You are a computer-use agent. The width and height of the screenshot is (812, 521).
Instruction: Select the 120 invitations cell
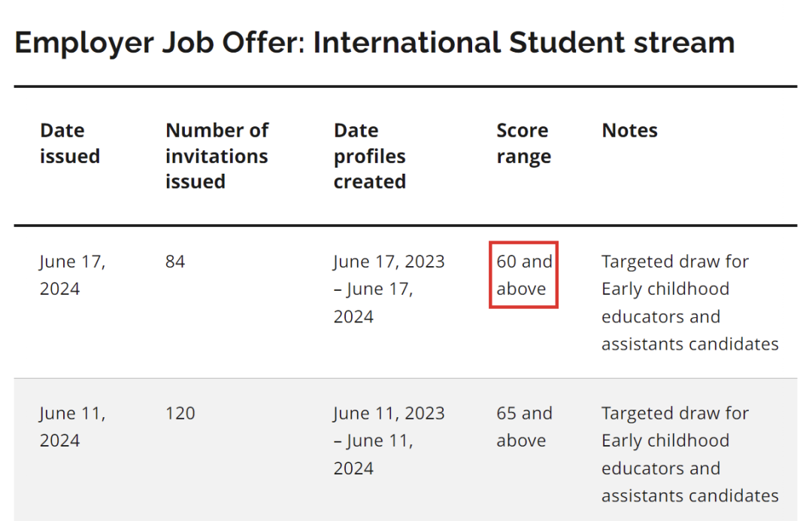click(180, 413)
